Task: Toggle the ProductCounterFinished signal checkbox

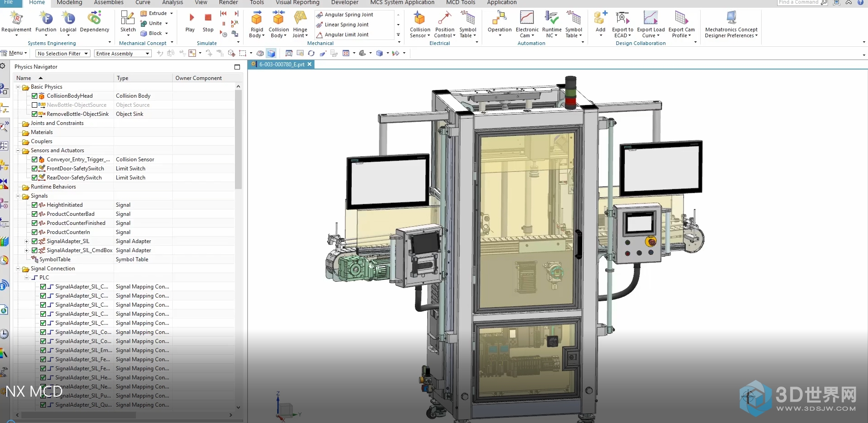Action: (35, 223)
